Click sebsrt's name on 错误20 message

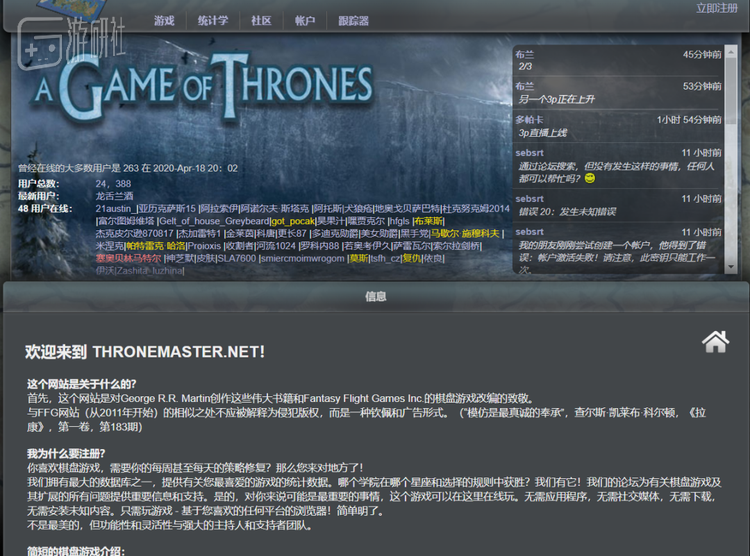click(x=529, y=199)
